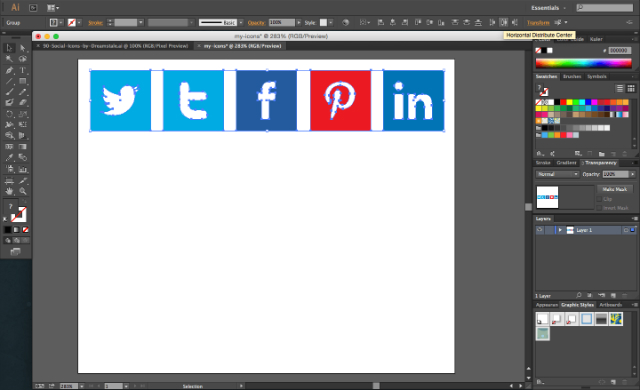Open the stroke weight dropdown arrow

(x=141, y=22)
